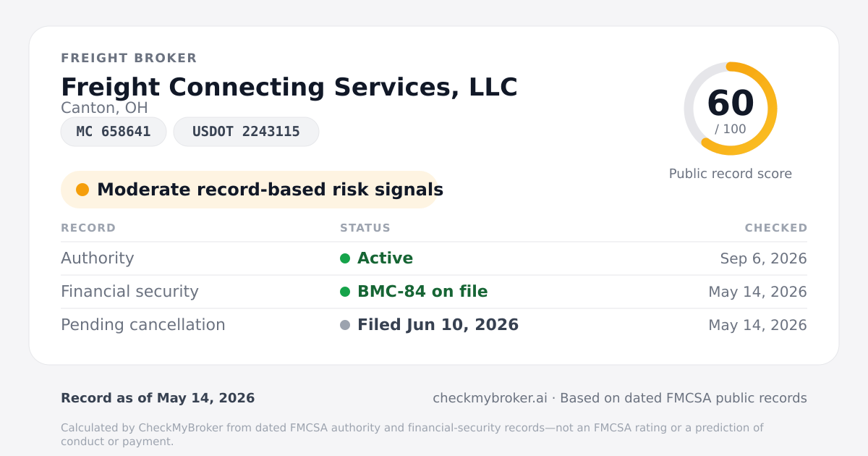Screen dimensions: 868x456
Task: Click the Public record score label
Action: coord(731,174)
